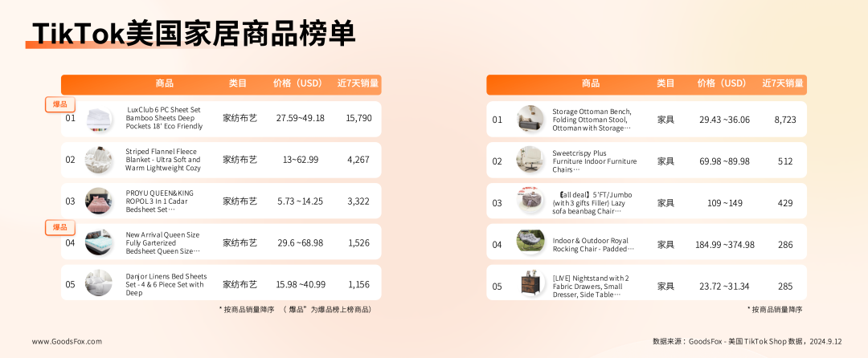Click the TikTok美国家居商品榜单 title
868x358 pixels.
(193, 34)
